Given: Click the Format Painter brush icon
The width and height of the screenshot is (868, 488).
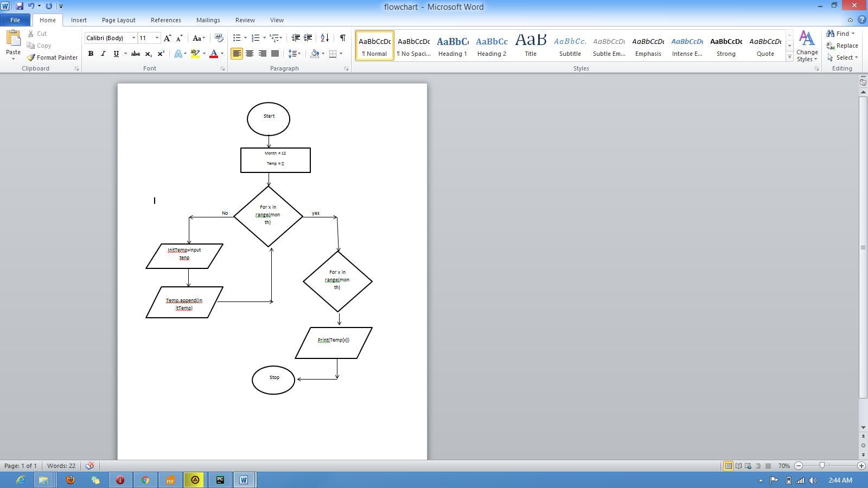Looking at the screenshot, I should (31, 57).
